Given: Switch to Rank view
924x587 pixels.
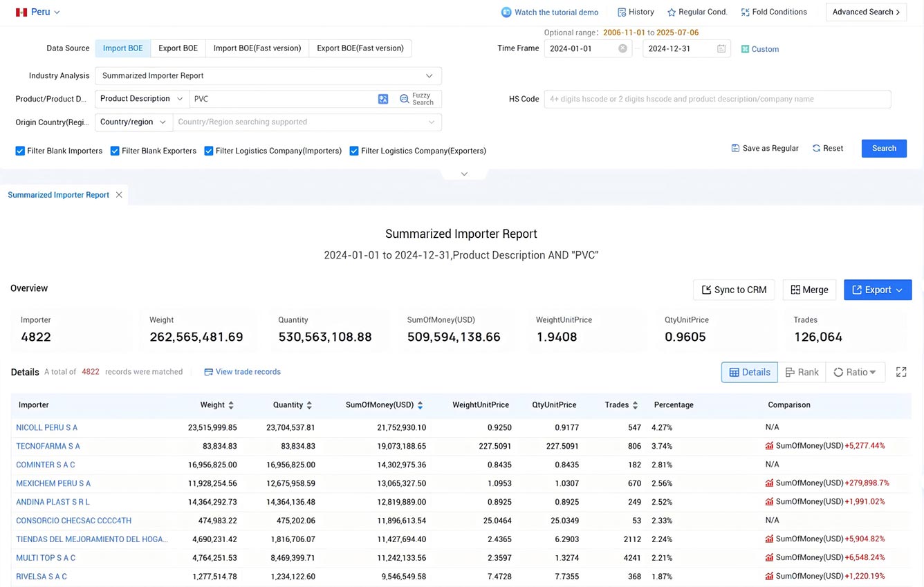Looking at the screenshot, I should (x=802, y=372).
